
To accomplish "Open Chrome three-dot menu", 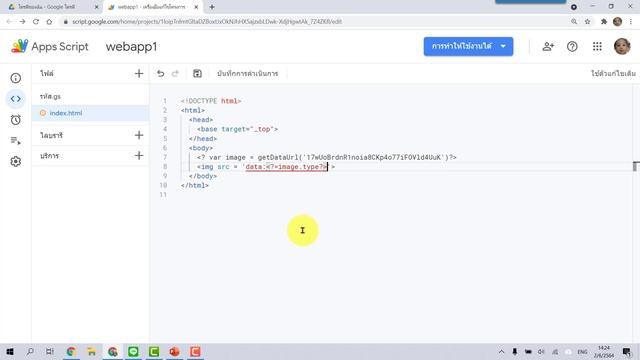I will (631, 22).
